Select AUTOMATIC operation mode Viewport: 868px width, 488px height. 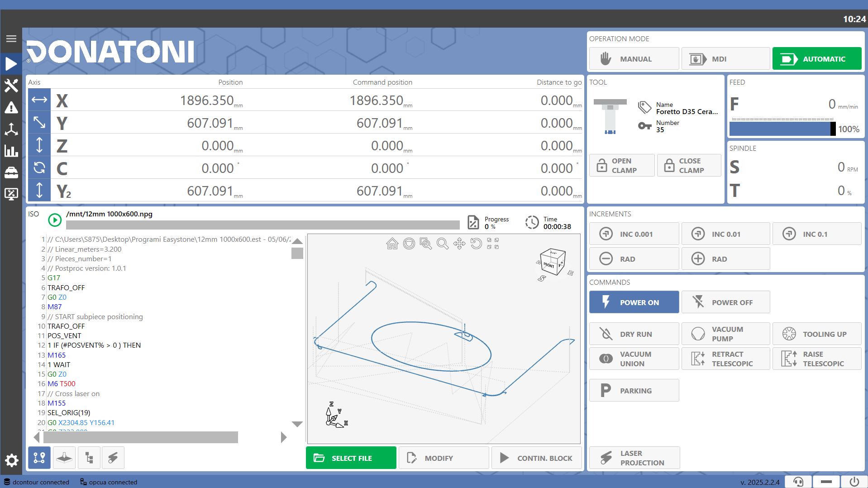(817, 59)
